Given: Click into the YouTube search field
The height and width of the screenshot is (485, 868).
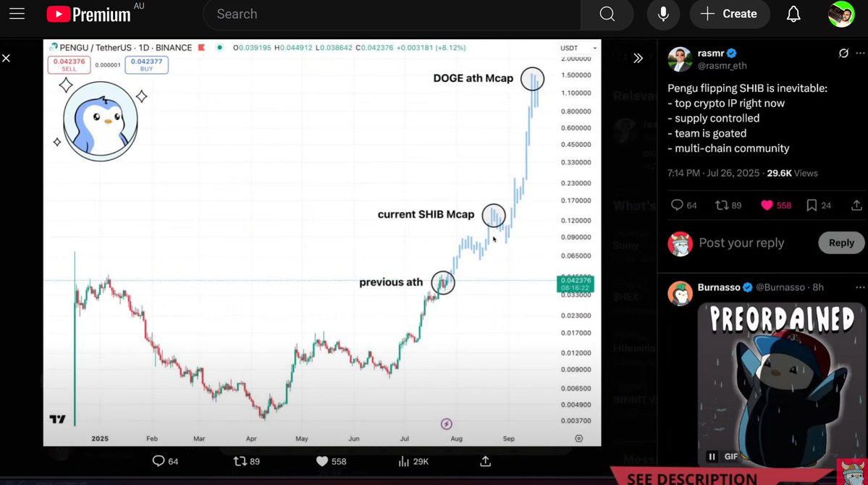Looking at the screenshot, I should coord(392,14).
